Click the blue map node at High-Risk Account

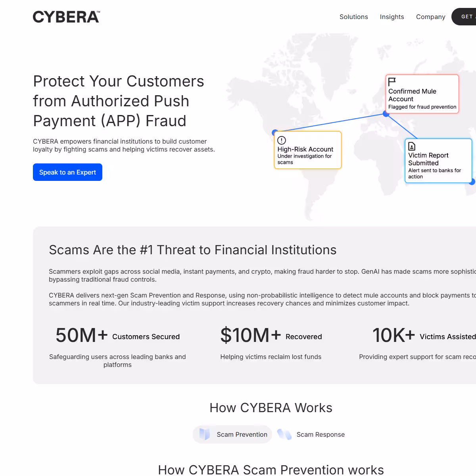tap(275, 132)
